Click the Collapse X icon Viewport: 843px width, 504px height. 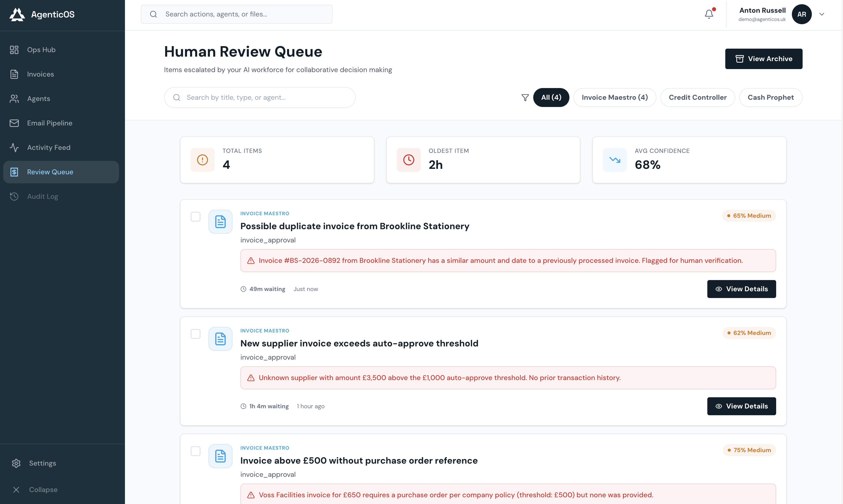16,490
